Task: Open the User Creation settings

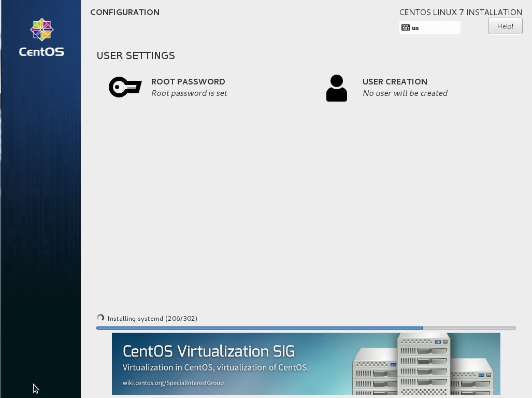Action: tap(395, 81)
